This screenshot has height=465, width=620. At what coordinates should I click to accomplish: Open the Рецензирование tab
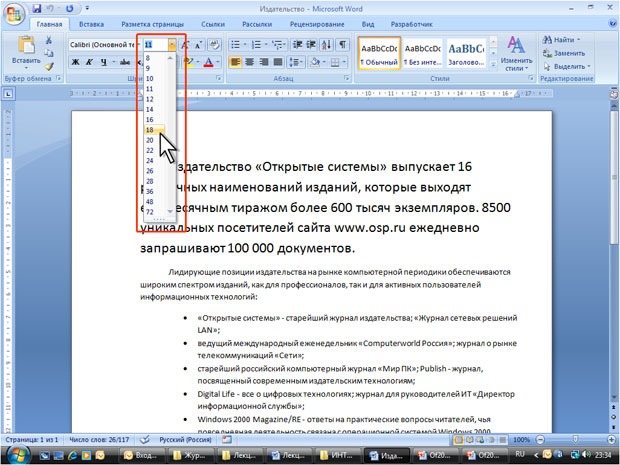click(317, 24)
